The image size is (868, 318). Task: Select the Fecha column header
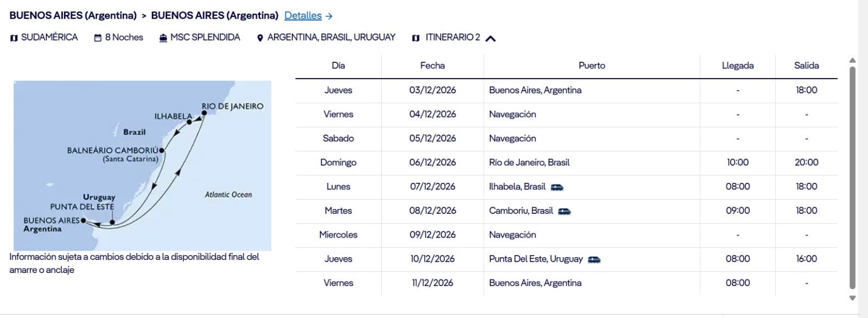point(432,66)
